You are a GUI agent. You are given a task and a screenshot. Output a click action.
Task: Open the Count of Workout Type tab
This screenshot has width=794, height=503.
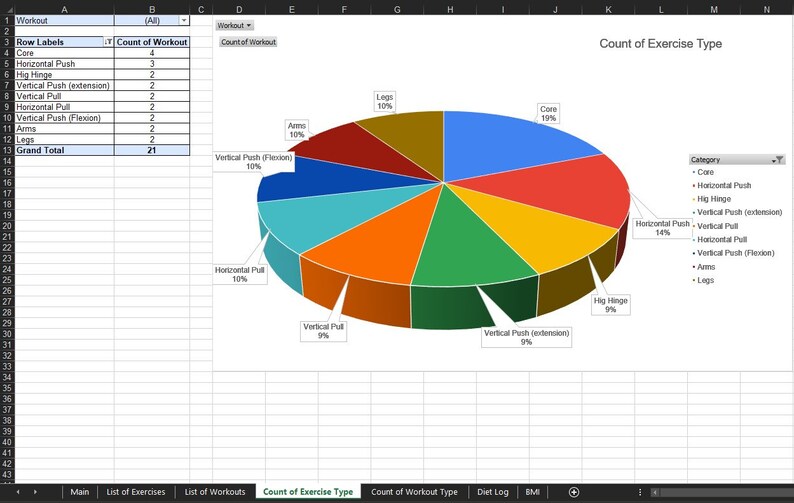tap(414, 492)
